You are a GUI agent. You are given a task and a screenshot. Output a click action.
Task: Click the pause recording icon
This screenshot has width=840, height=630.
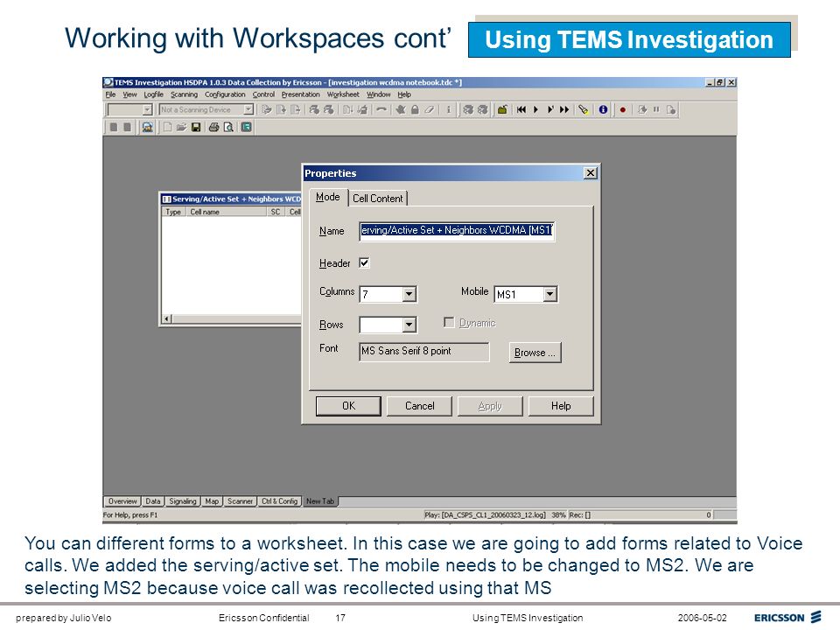pyautogui.click(x=655, y=110)
